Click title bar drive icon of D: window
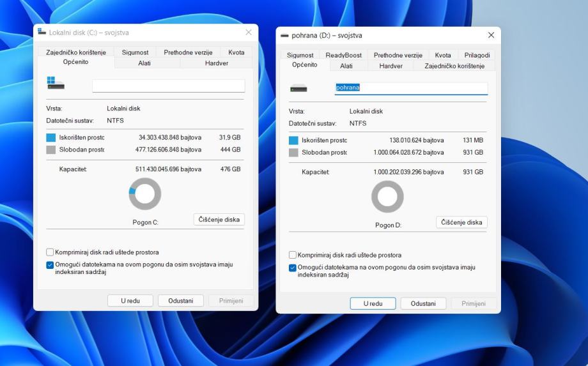 click(284, 36)
